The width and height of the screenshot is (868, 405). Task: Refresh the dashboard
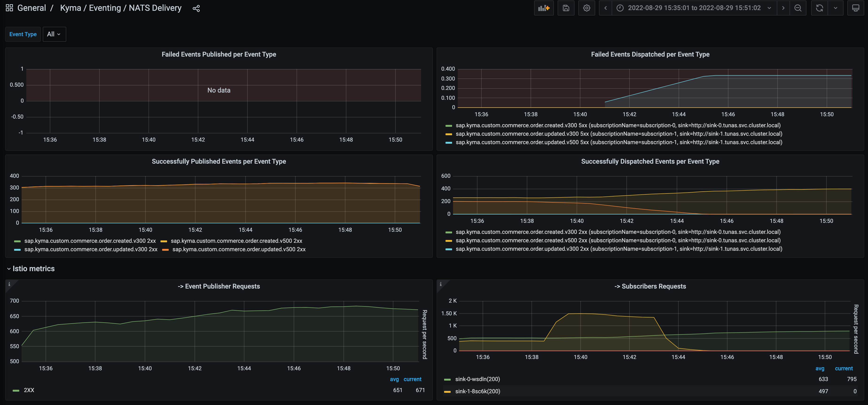click(819, 8)
